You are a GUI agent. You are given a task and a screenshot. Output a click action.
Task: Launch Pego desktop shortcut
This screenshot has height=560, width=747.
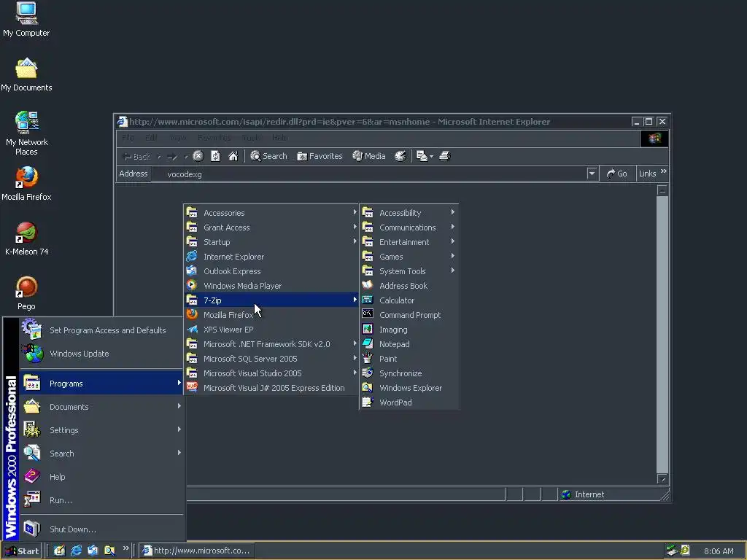26,293
